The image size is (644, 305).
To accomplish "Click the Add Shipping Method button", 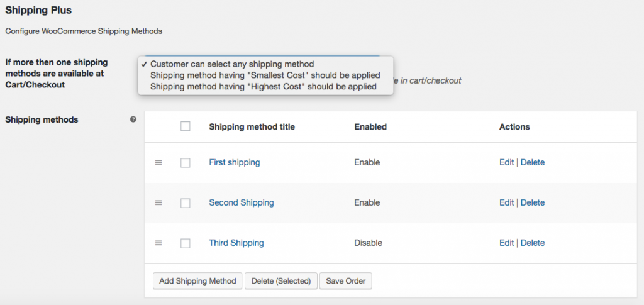I will pyautogui.click(x=197, y=281).
